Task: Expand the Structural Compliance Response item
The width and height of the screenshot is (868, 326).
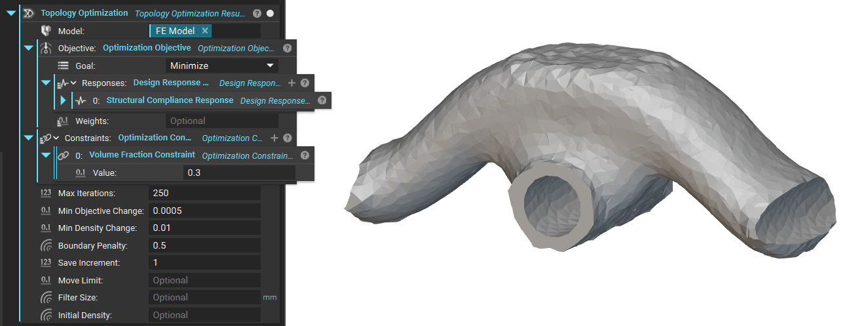Action: pos(63,100)
